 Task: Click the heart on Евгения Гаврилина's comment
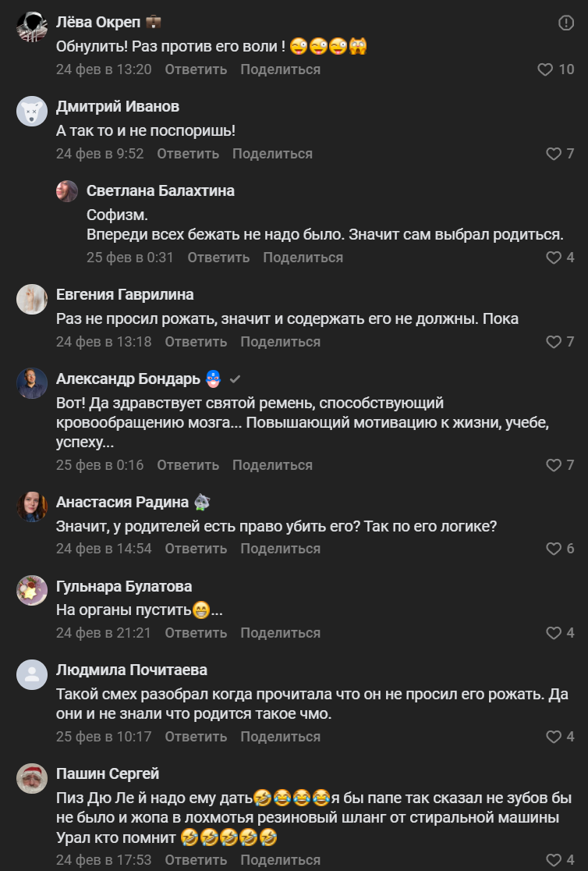coord(553,342)
